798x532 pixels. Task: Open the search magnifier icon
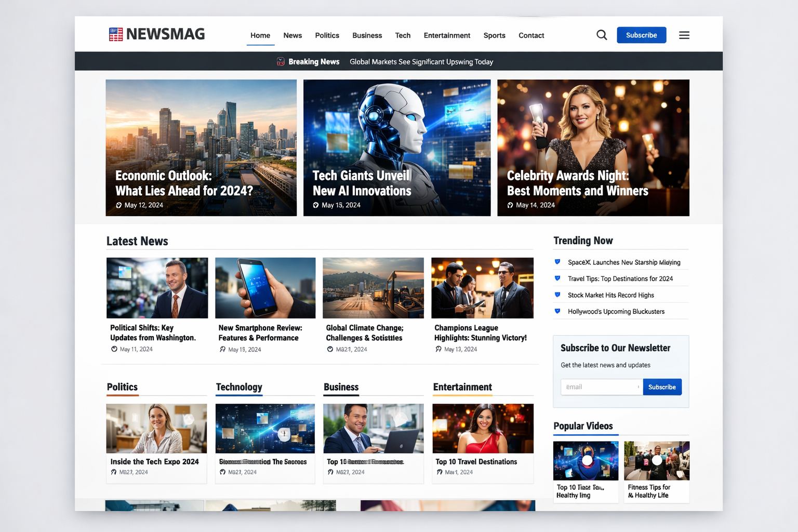(601, 35)
